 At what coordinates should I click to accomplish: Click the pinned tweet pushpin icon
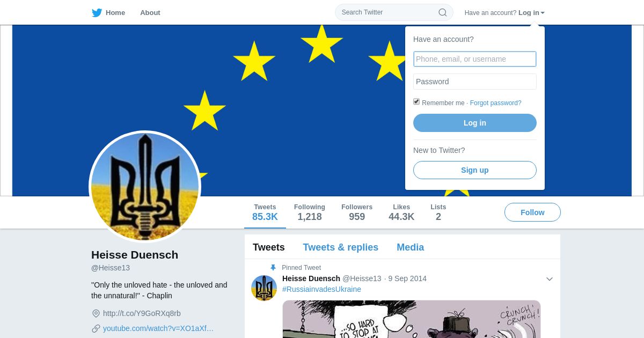[273, 268]
